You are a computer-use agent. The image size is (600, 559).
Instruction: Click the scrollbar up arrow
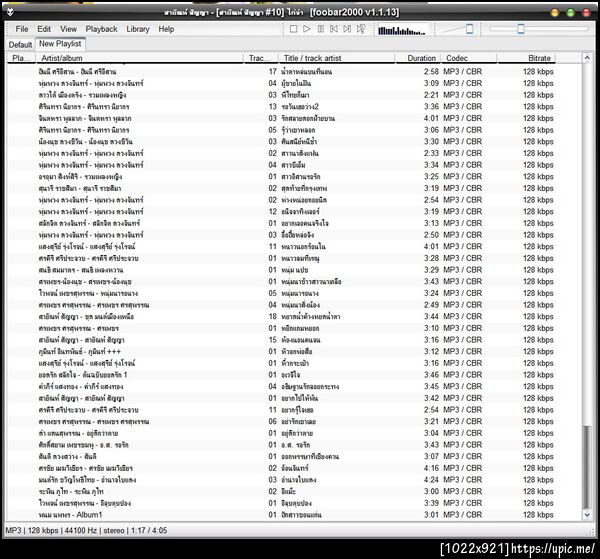587,58
